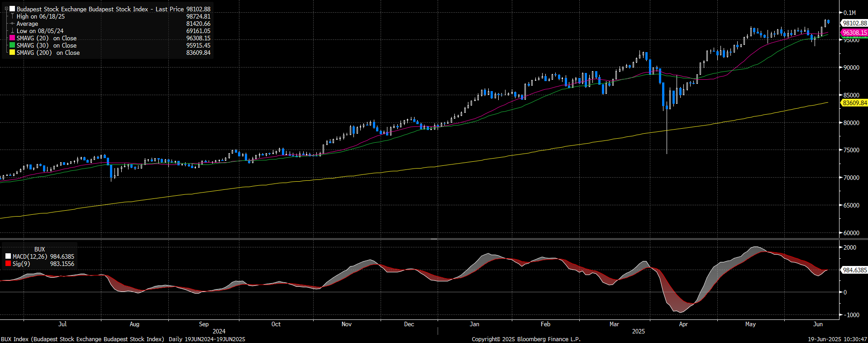Image resolution: width=868 pixels, height=343 pixels.
Task: Select the 'Budapest Stock Exchange Budapest Stock Index - Last Price' legend title
Action: click(100, 9)
